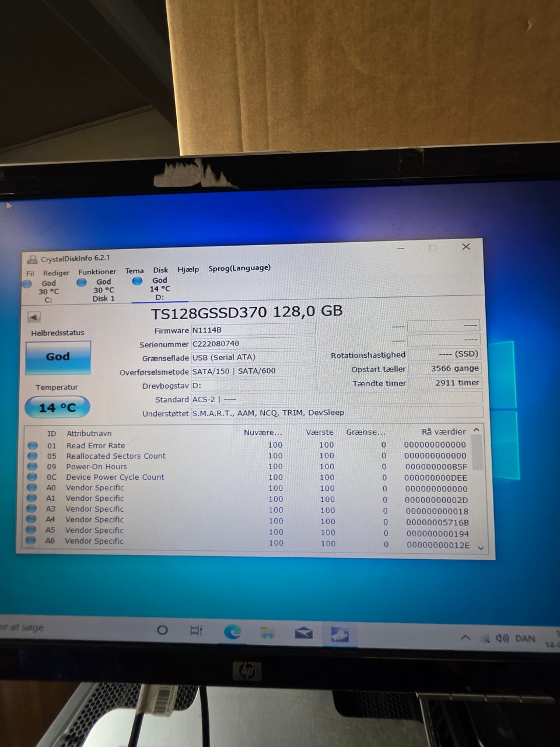
Task: Click the status dot of row 05
Action: [x=33, y=456]
